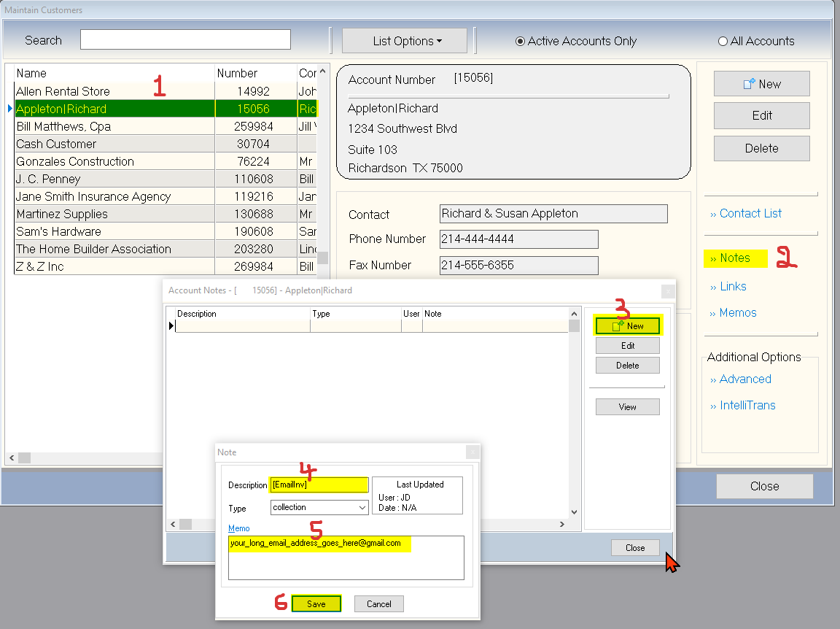Click the Contact field for Richard & Susan Appleton
The width and height of the screenshot is (840, 629).
[x=553, y=213]
